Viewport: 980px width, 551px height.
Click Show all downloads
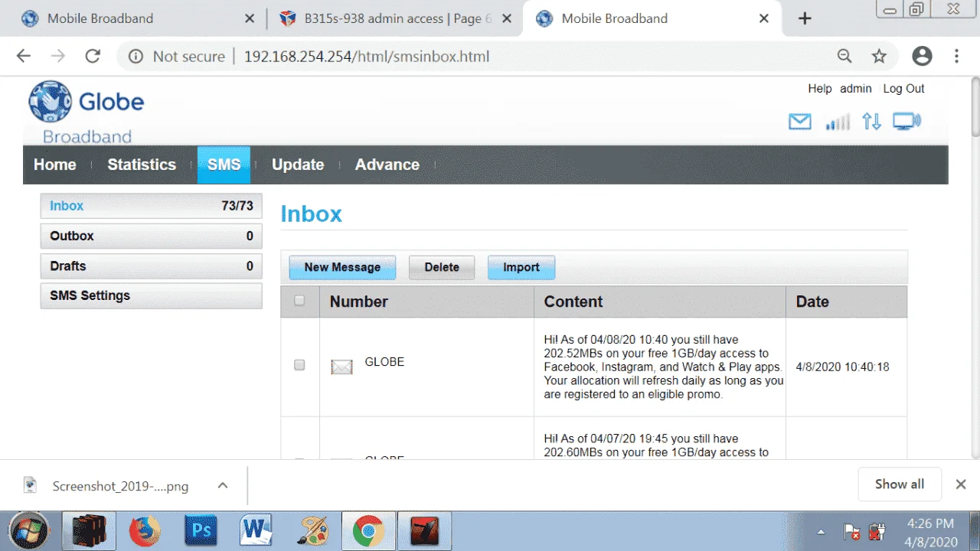900,484
